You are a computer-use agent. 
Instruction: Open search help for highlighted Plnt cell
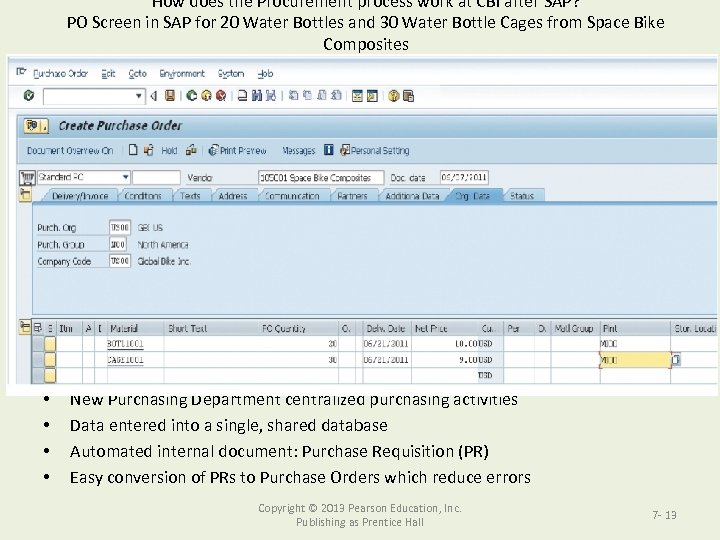click(676, 360)
